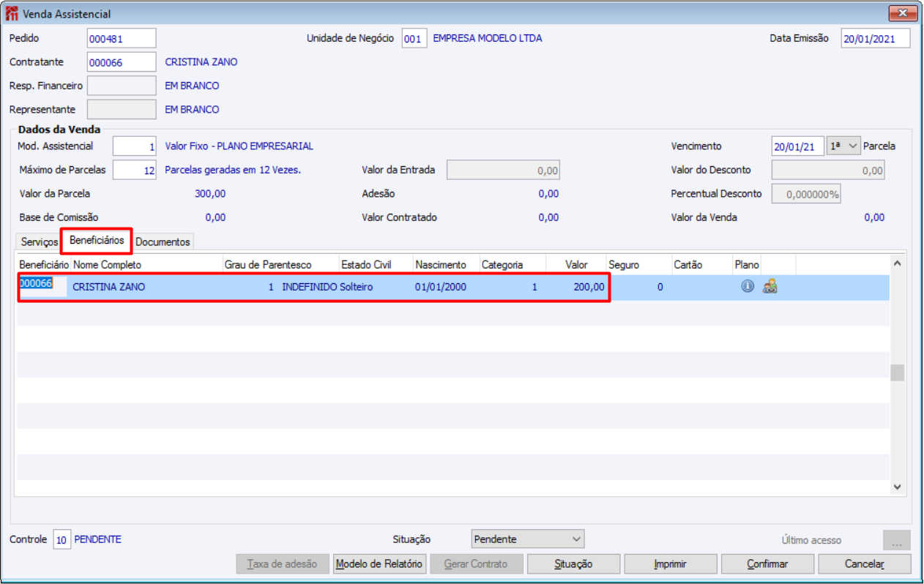Expand the 1ª Parcela dropdown
This screenshot has height=584, width=924.
tap(843, 146)
